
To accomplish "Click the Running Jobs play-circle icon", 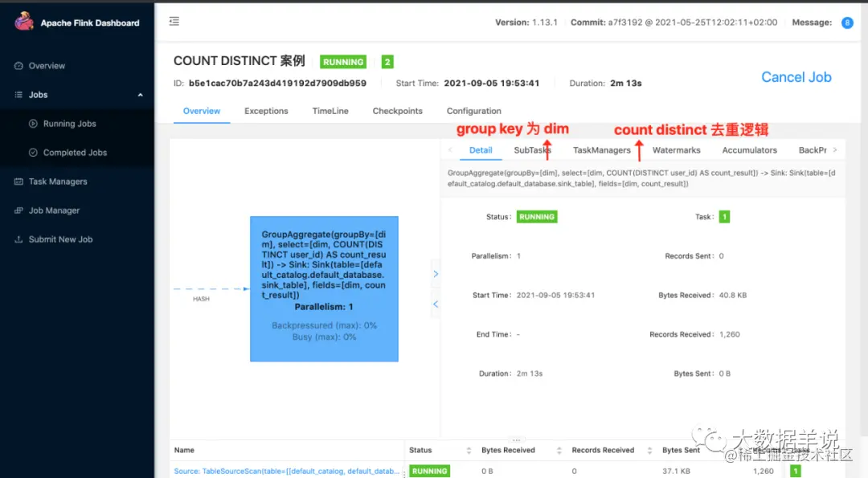I will tap(33, 124).
